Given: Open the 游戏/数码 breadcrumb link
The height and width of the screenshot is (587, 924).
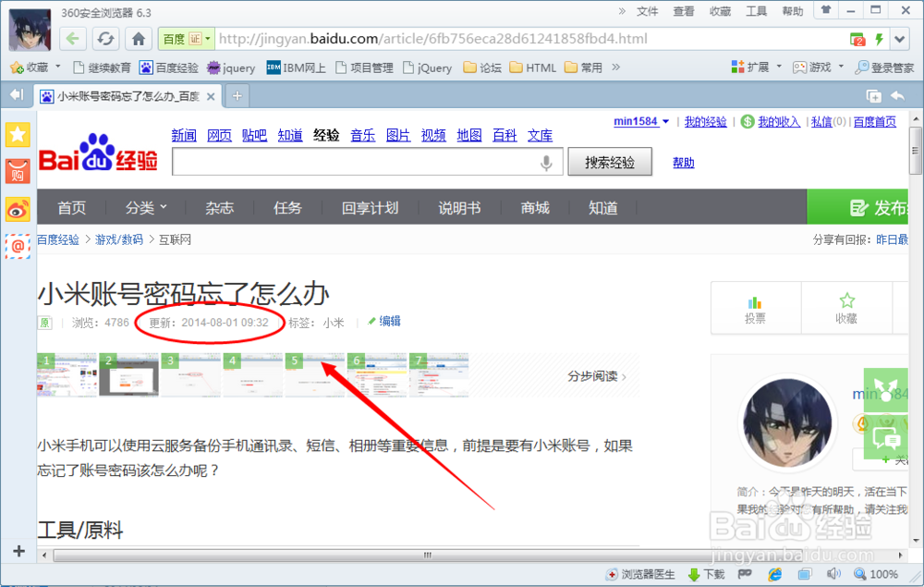Looking at the screenshot, I should 119,239.
